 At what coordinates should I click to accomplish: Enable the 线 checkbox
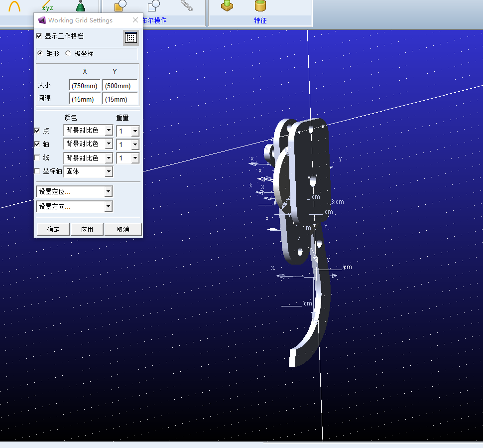37,157
